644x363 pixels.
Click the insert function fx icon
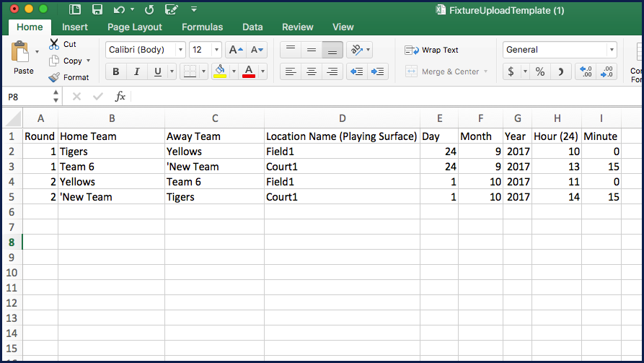(x=120, y=96)
